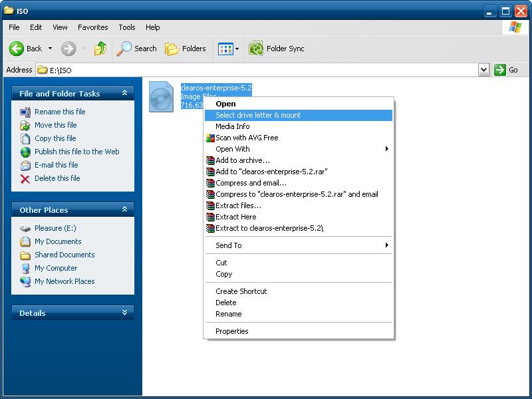This screenshot has height=399, width=532.
Task: Expand the Address bar dropdown arrow
Action: (x=483, y=70)
